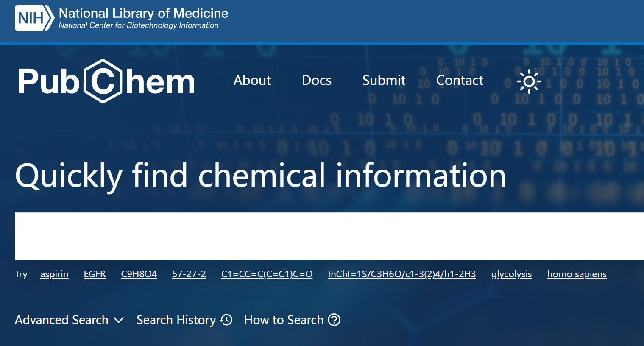Open the About menu item
The image size is (644, 346).
coord(252,80)
